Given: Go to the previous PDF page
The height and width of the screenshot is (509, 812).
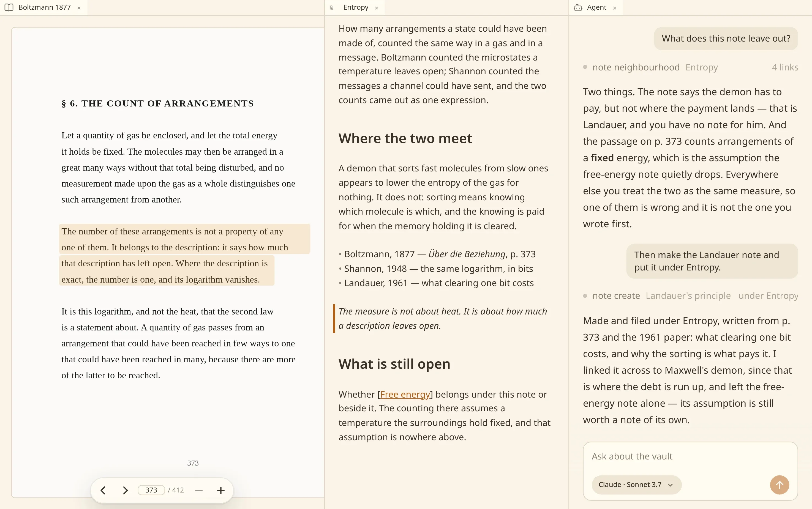Looking at the screenshot, I should click(103, 490).
